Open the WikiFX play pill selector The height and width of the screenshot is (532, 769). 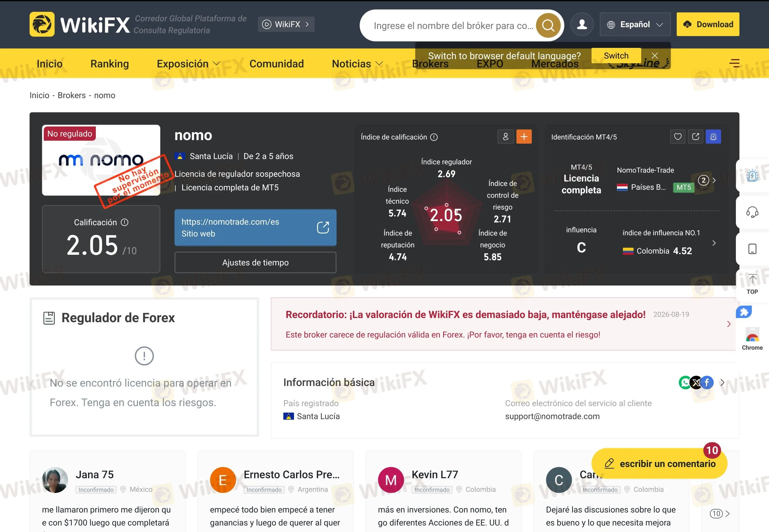[286, 24]
